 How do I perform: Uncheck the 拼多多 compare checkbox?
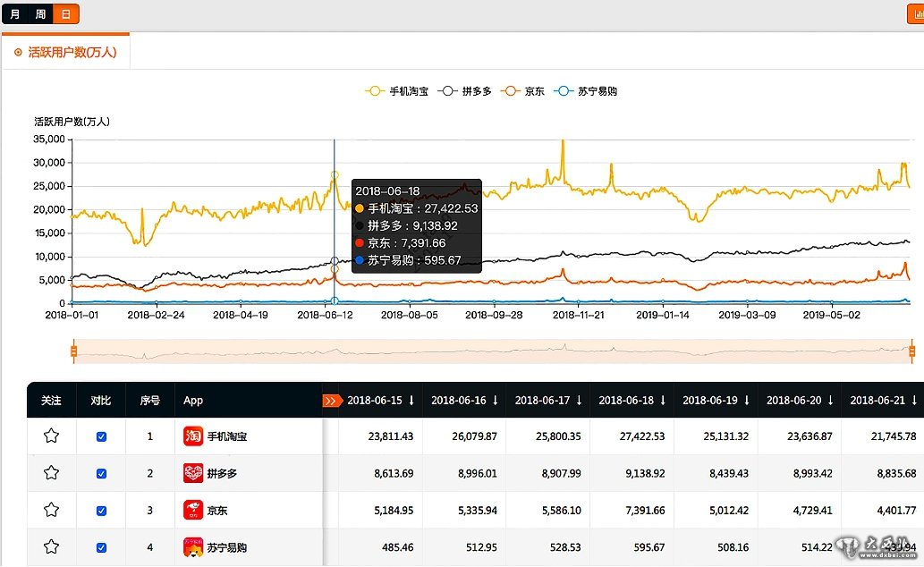coord(101,473)
